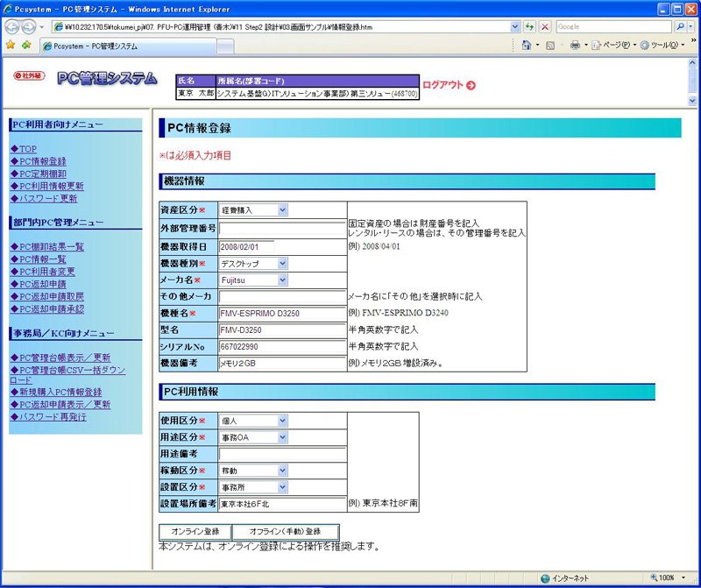Screen dimensions: 701x588
Task: Click header frame scrollbar up arrow
Action: [692, 63]
